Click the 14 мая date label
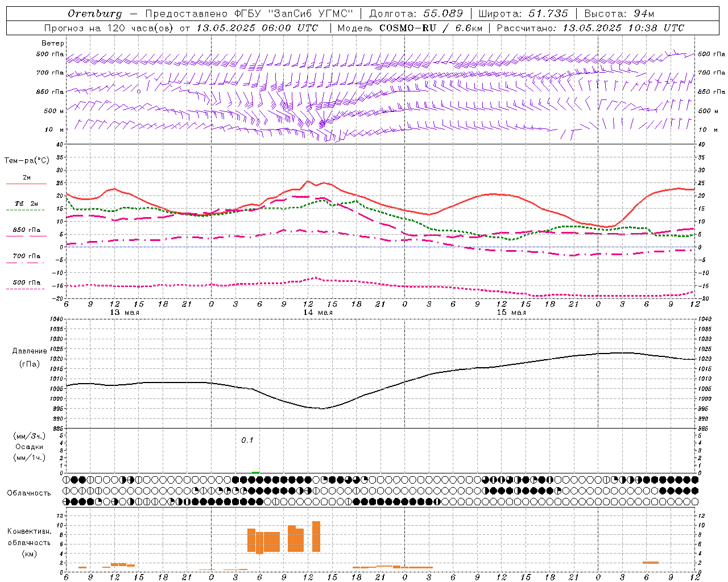This screenshot has width=728, height=582. pos(318,313)
